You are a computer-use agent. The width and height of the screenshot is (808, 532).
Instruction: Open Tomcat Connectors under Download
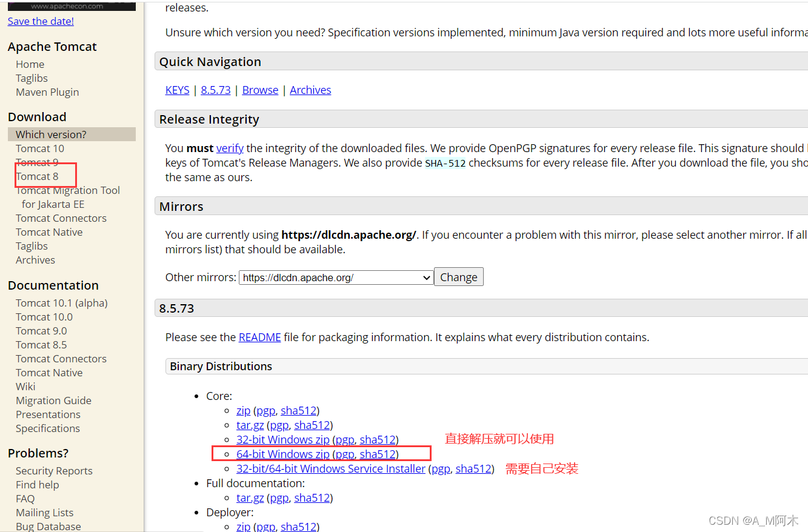pyautogui.click(x=61, y=218)
